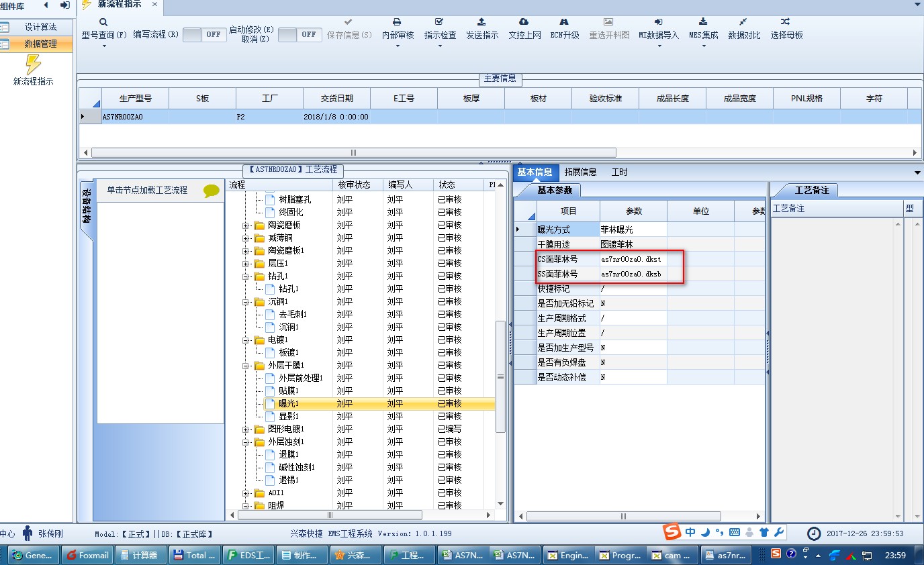Switch to the 工时 tab
The image size is (924, 565).
tap(619, 172)
